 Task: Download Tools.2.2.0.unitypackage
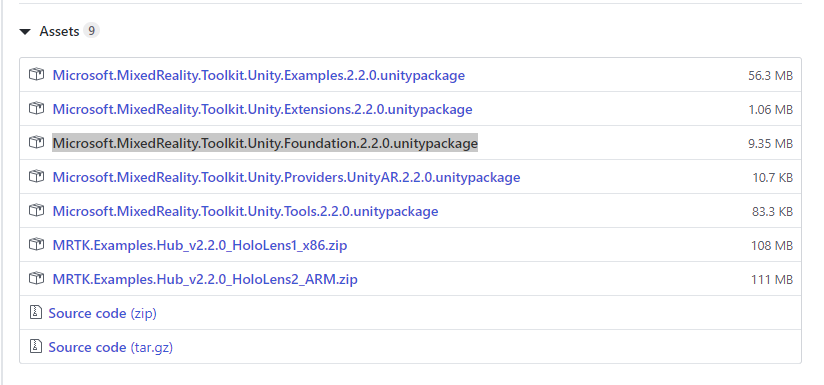[x=245, y=211]
